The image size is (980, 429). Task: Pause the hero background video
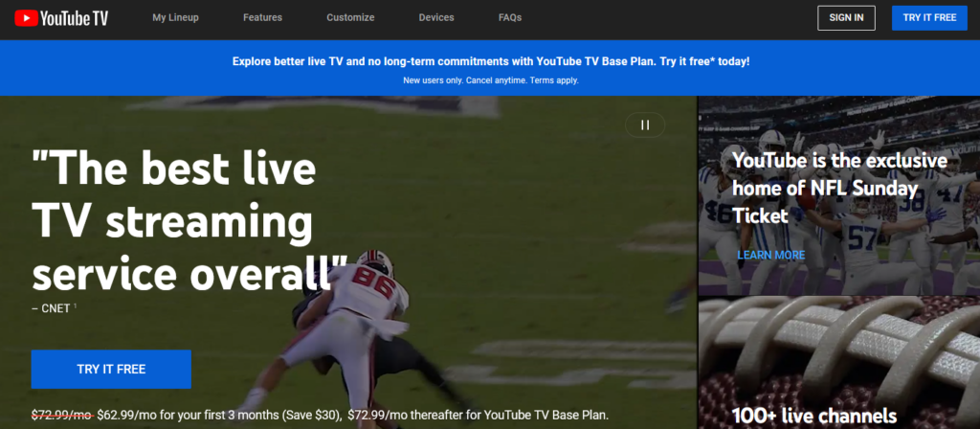click(x=645, y=125)
